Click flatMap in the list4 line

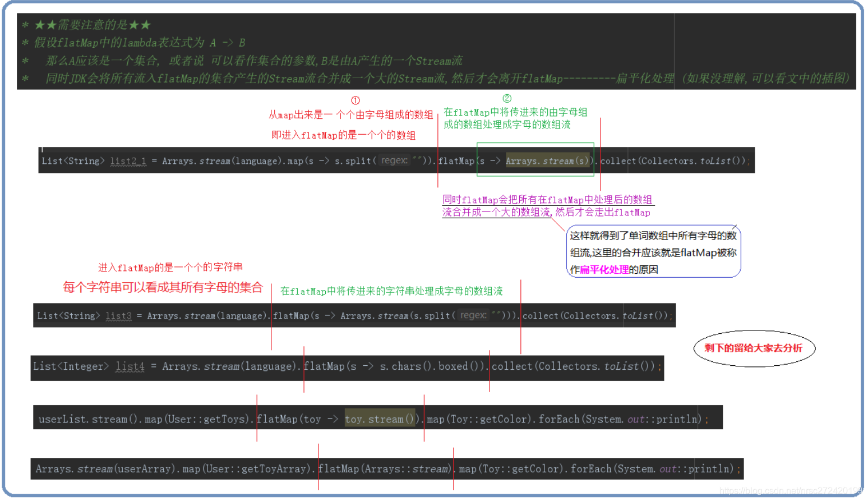tap(324, 366)
